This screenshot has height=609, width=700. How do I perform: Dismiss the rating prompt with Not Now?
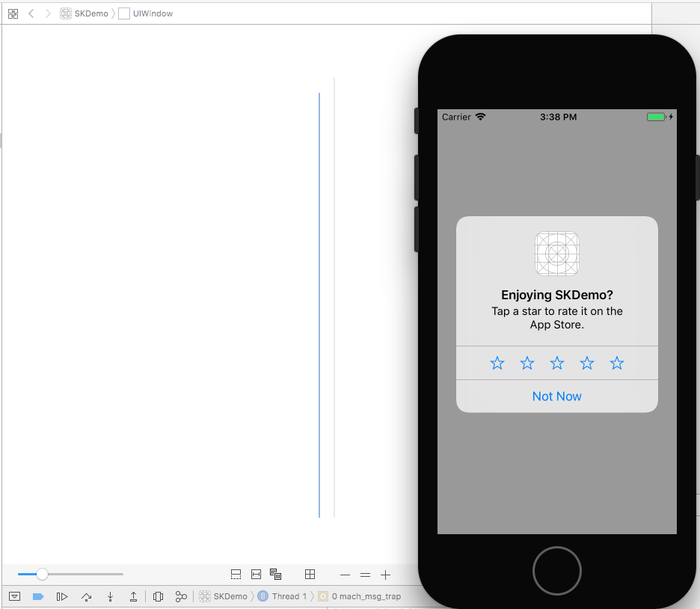coord(557,397)
